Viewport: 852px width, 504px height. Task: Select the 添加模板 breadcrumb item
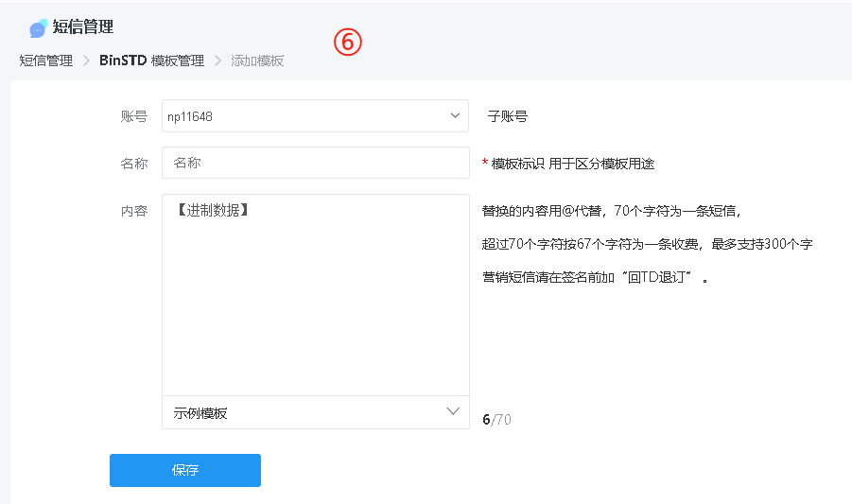click(257, 61)
